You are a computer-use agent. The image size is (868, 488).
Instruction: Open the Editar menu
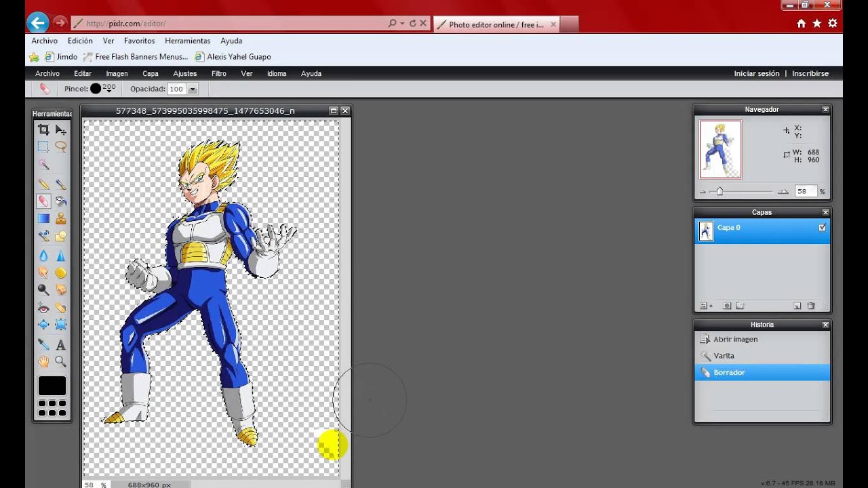83,73
